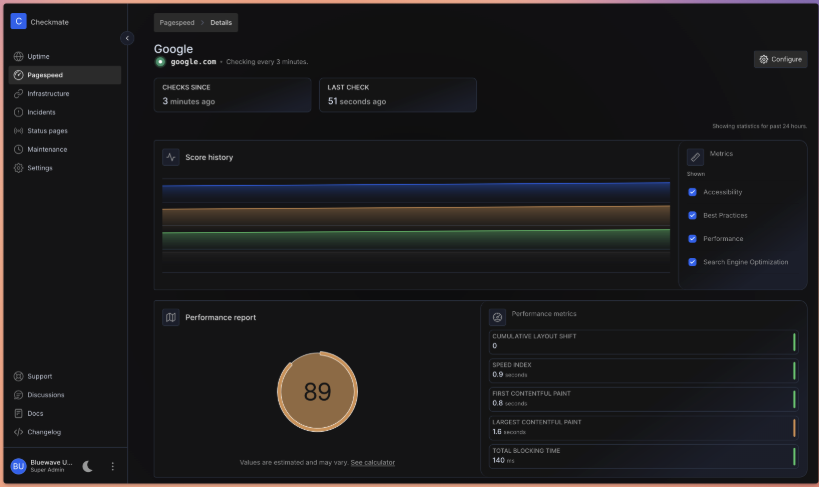Click the Bluewave user name text

(x=51, y=462)
